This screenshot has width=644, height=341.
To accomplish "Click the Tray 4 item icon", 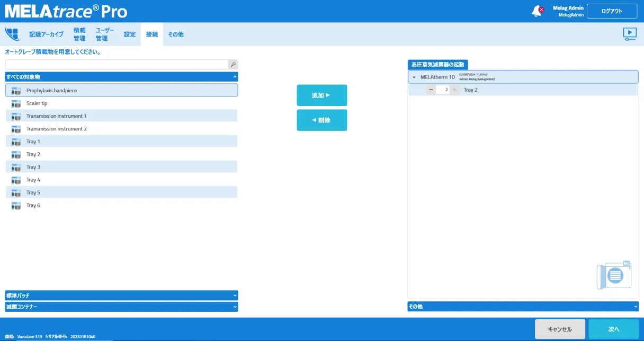I will click(16, 180).
